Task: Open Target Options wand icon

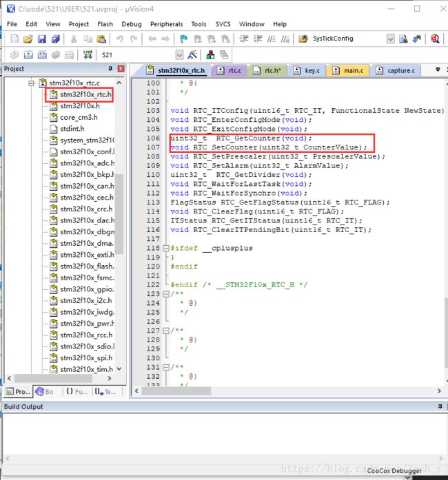Action: point(192,55)
